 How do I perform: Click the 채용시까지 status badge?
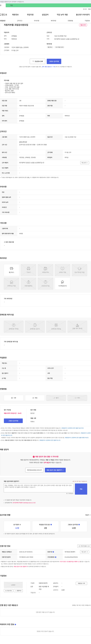[83, 25]
